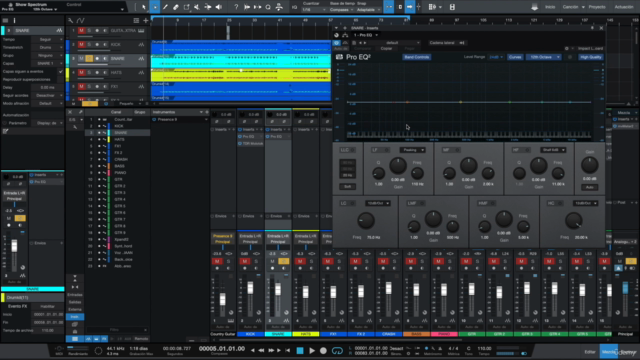Viewport: 640px width, 360px height.
Task: Click the rewind button in transport
Action: (262, 350)
